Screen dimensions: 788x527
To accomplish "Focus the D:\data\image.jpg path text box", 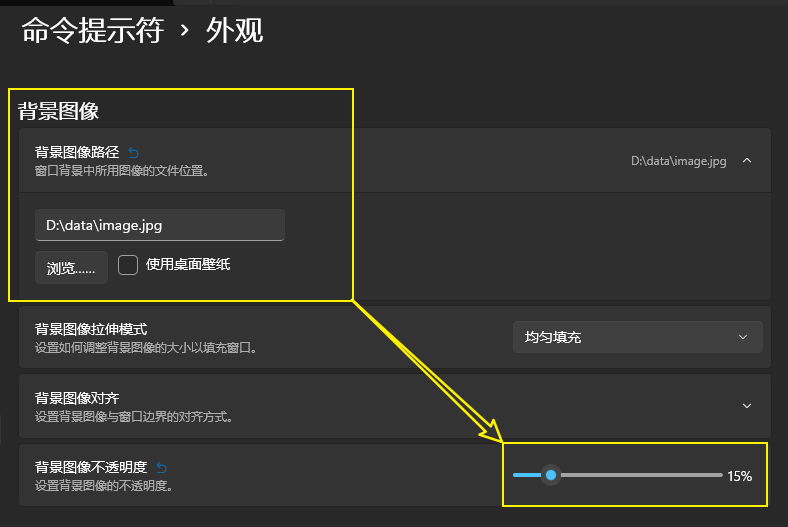I will (160, 225).
